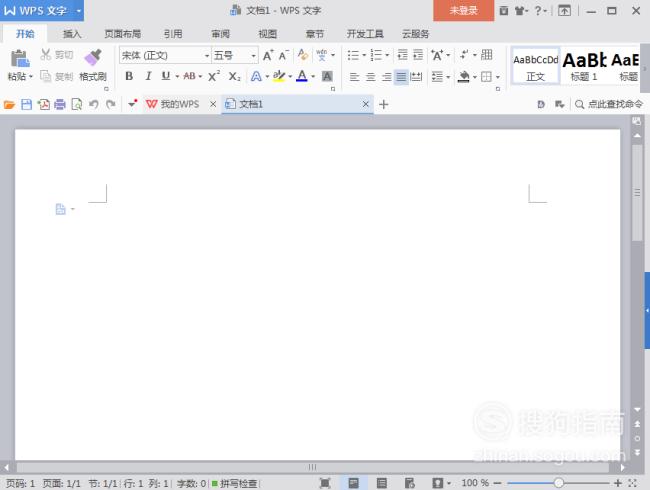Toggle strikethrough AB formatting
Screen dimensions: 650x490
pyautogui.click(x=189, y=76)
